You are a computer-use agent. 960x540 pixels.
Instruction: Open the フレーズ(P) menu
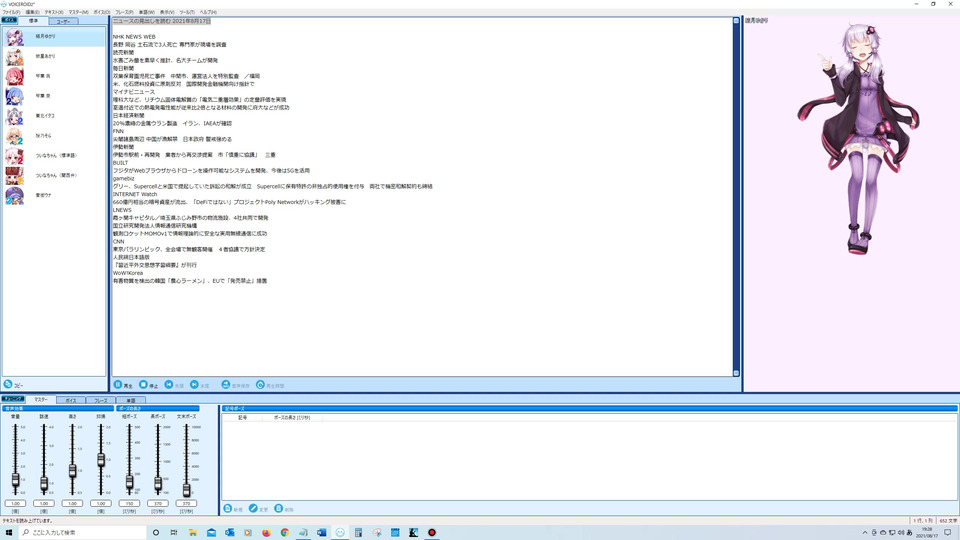click(124, 12)
